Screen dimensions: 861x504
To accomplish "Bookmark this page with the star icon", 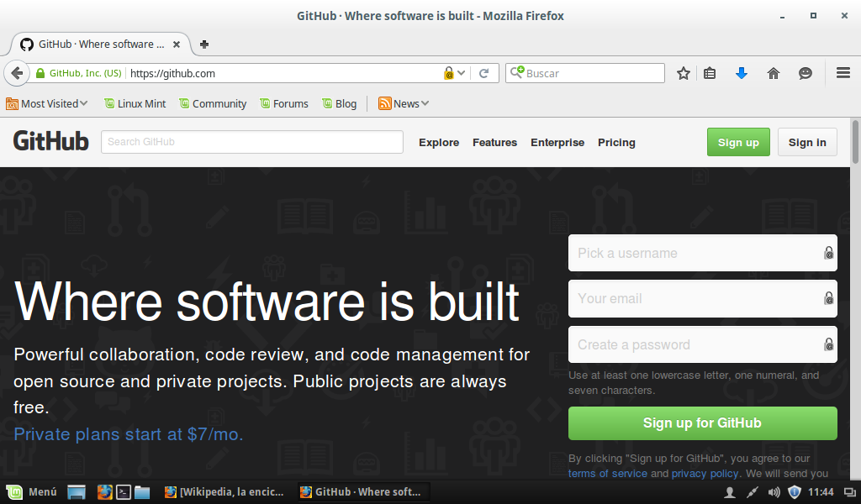I will coord(683,73).
